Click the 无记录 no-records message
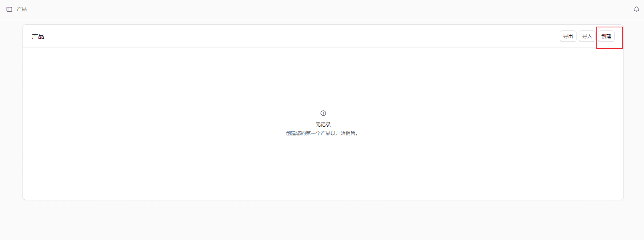The width and height of the screenshot is (644, 240). point(323,124)
